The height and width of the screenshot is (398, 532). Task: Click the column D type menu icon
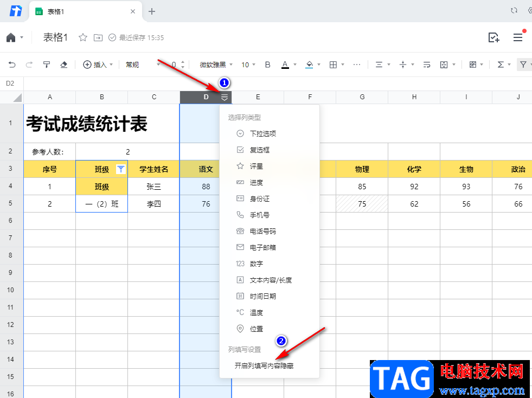(225, 98)
